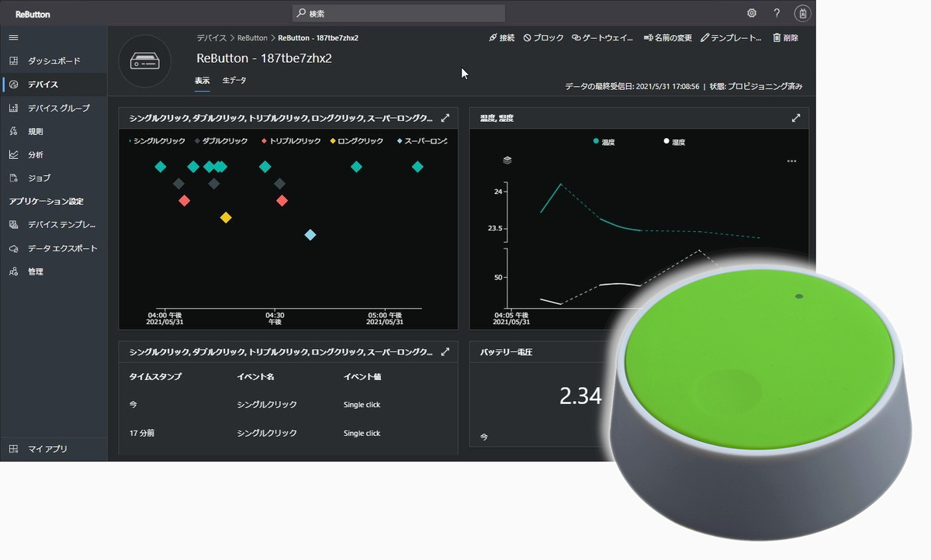Click the ブロック device button
The width and height of the screenshot is (931, 560).
[543, 37]
